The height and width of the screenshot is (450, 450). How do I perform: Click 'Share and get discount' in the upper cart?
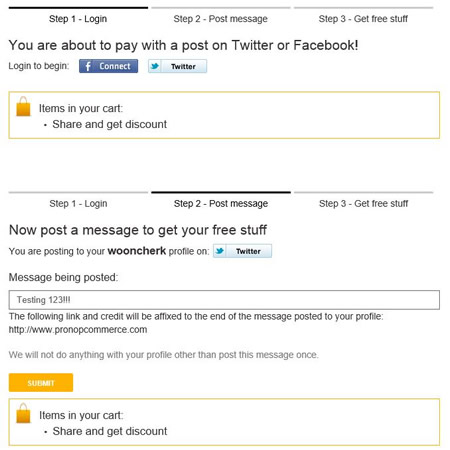click(110, 124)
